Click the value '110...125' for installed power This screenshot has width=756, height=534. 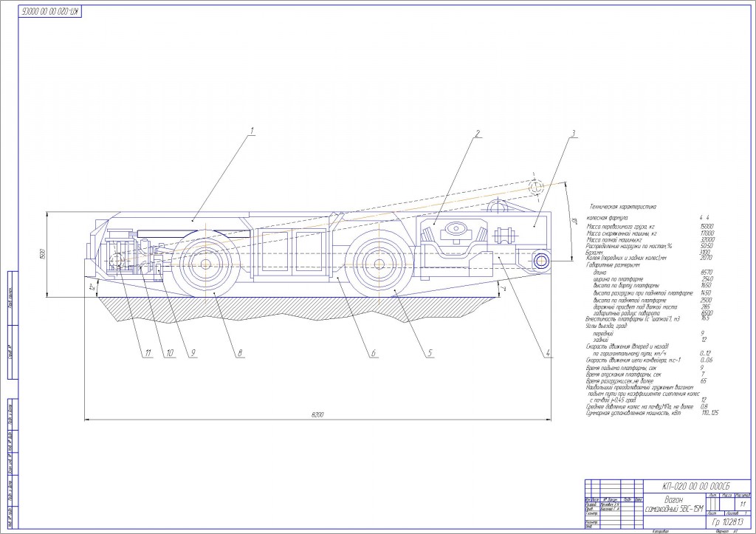(x=710, y=414)
